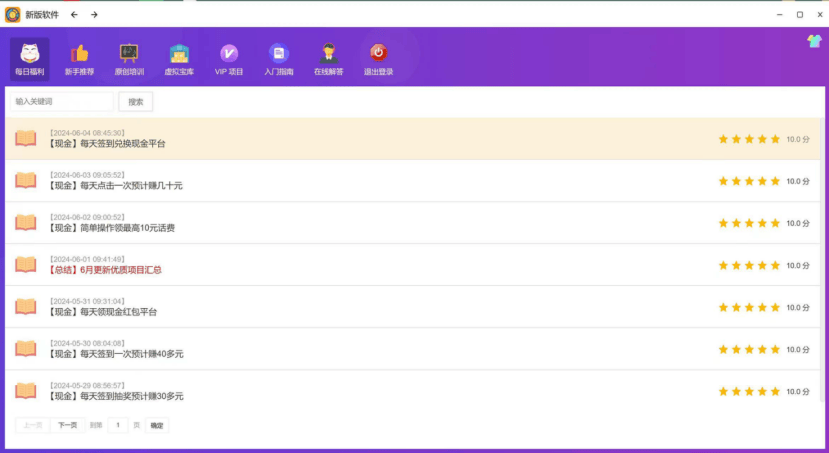Click the 新版软件 window title text

pos(42,15)
